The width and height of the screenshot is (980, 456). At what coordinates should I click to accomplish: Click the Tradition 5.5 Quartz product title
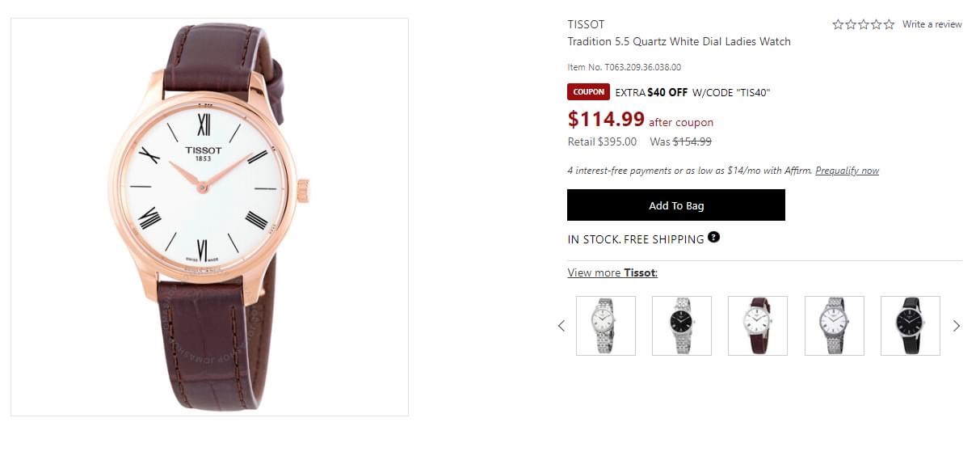(679, 41)
